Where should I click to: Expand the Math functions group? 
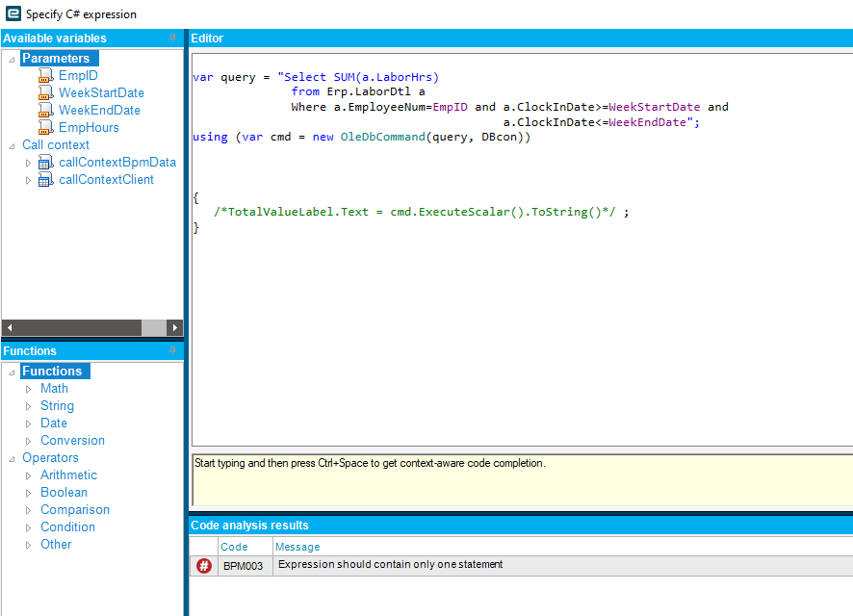coord(28,389)
